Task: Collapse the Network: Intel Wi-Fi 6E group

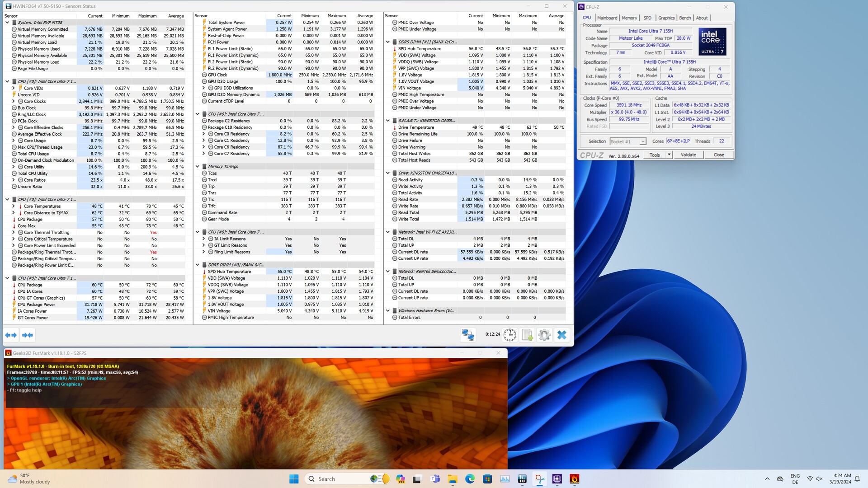Action: 388,232
